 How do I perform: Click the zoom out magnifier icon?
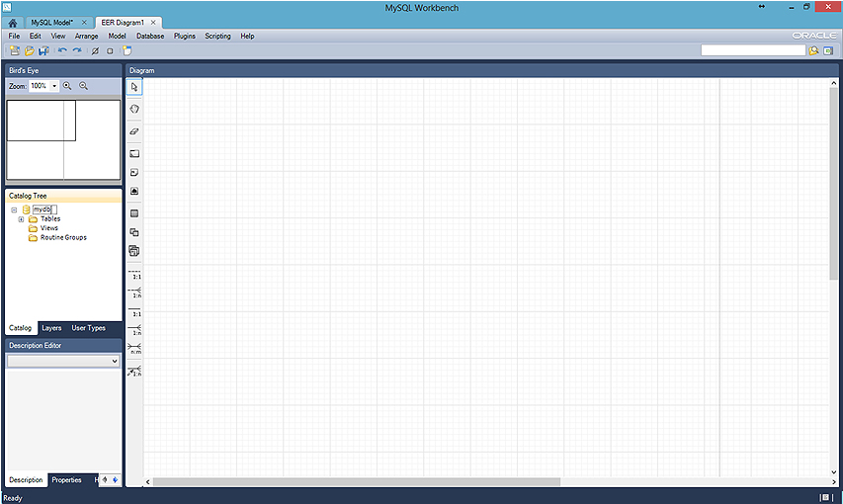click(x=83, y=86)
